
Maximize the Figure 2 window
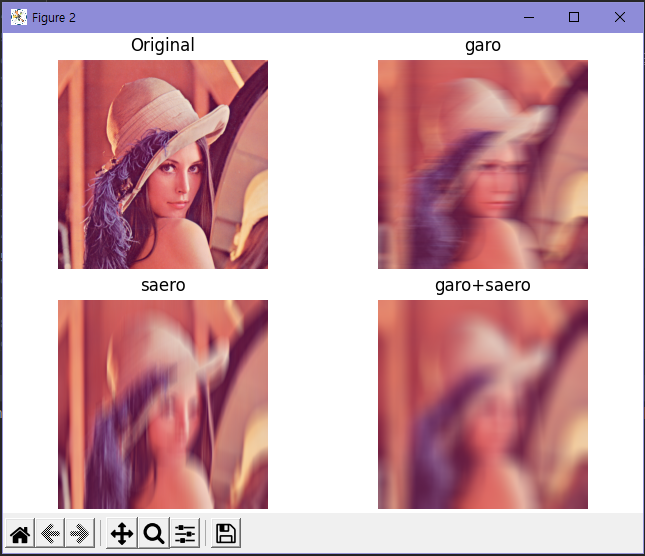[x=574, y=17]
